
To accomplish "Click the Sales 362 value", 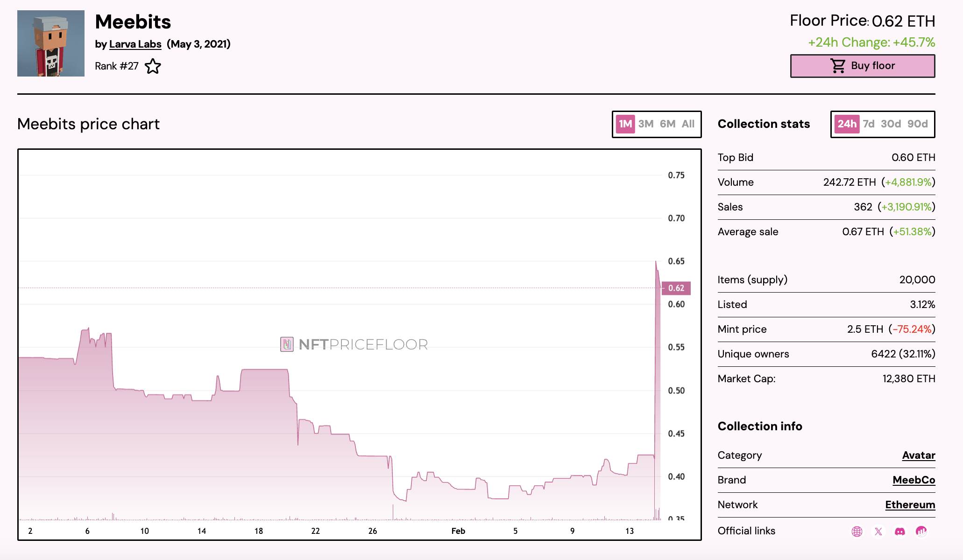I will [x=863, y=207].
